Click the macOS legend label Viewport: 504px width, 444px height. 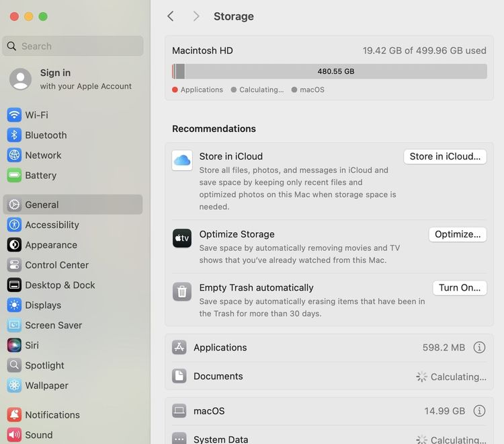pos(312,89)
